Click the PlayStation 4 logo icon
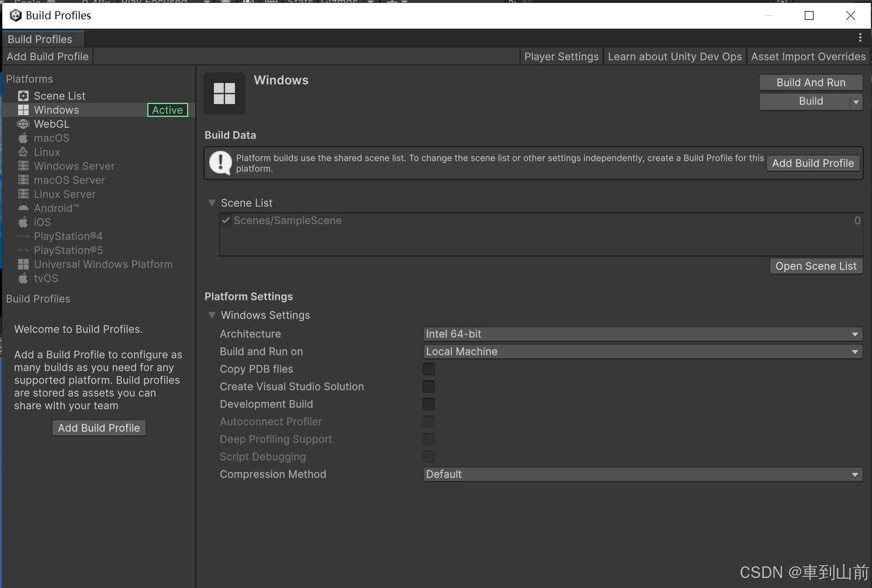Screen dimensions: 872x588 click(x=23, y=236)
